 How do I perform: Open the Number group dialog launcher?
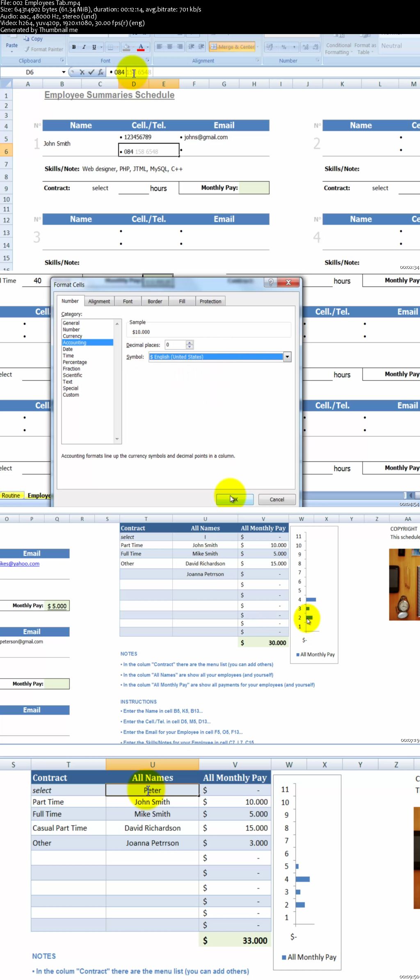point(317,60)
